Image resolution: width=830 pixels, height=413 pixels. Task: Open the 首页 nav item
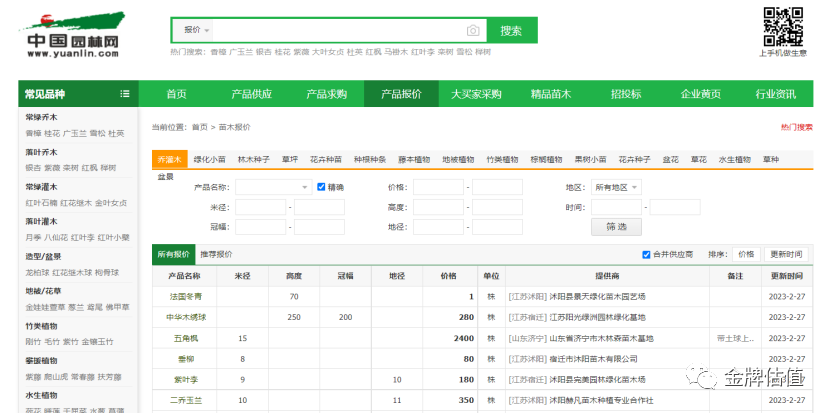tap(176, 94)
